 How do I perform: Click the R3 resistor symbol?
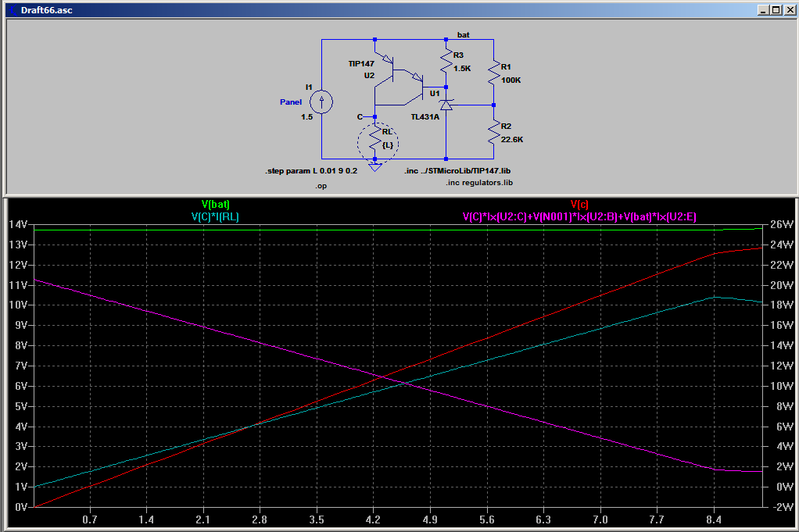click(446, 62)
